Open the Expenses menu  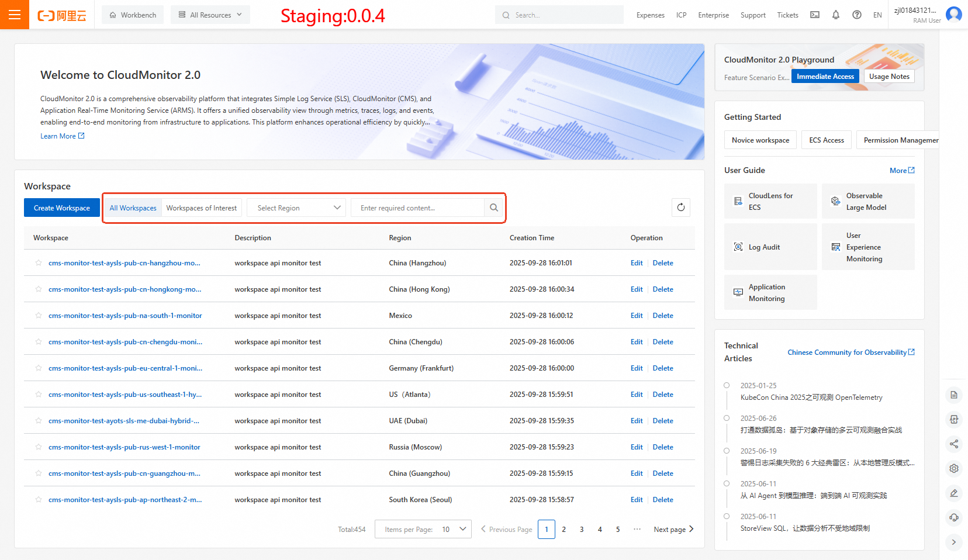coord(651,15)
